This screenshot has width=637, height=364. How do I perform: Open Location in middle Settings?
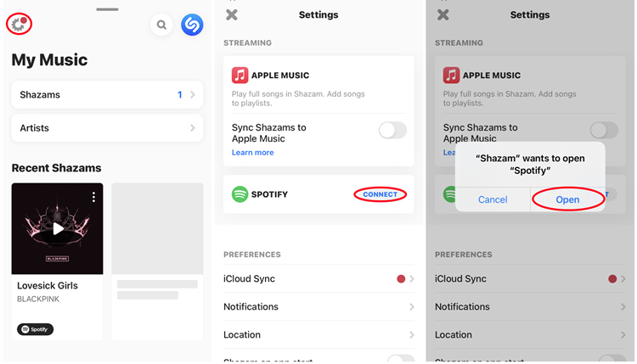[x=318, y=335]
